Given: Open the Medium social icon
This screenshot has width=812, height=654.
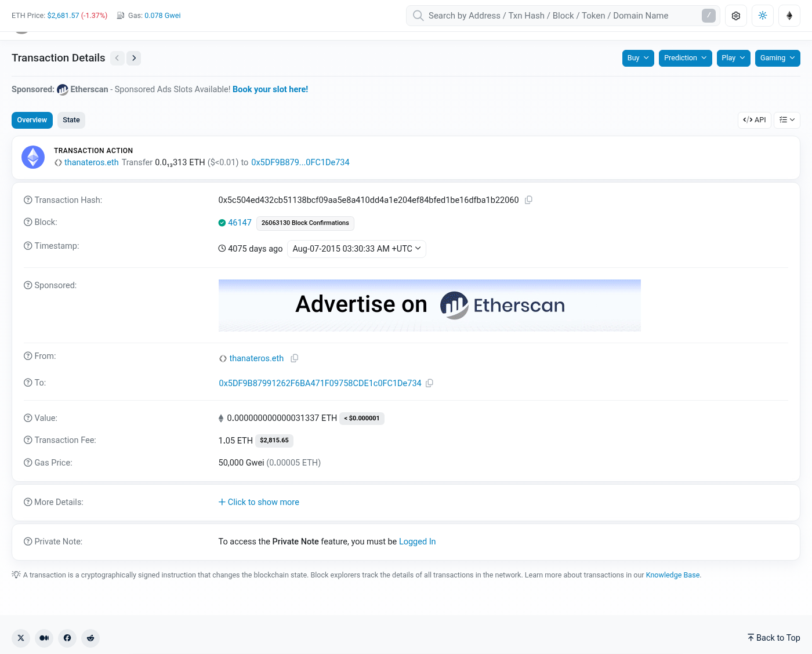Looking at the screenshot, I should click(x=44, y=638).
